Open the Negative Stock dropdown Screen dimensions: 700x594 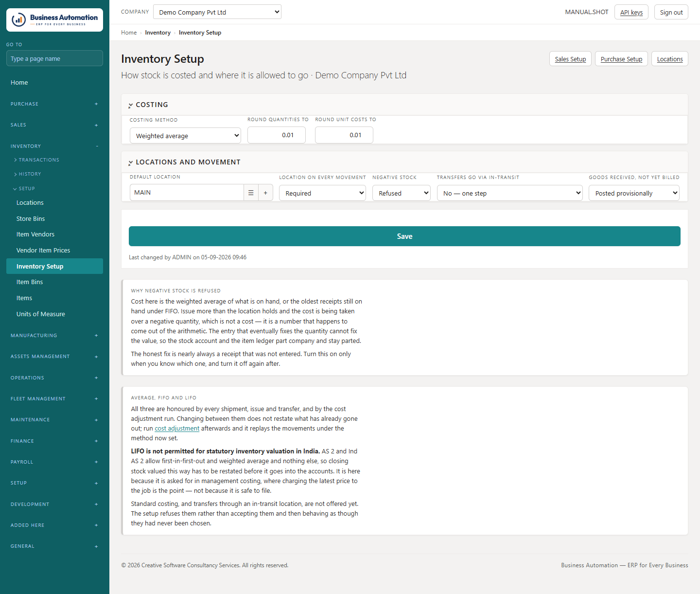coord(402,193)
